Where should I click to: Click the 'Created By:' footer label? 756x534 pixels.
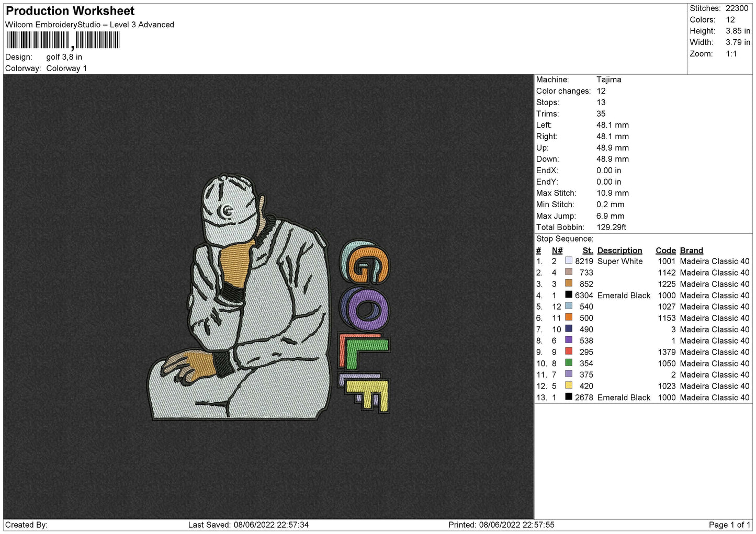click(26, 525)
